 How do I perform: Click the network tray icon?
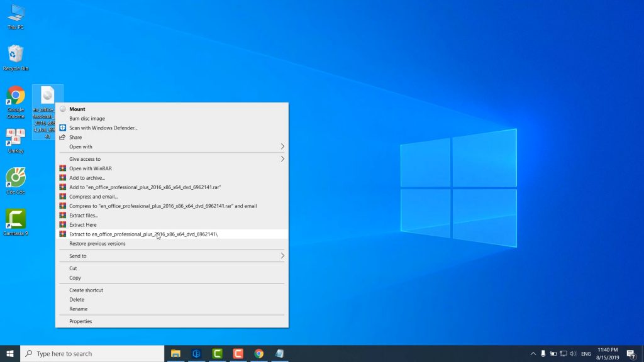pyautogui.click(x=563, y=353)
